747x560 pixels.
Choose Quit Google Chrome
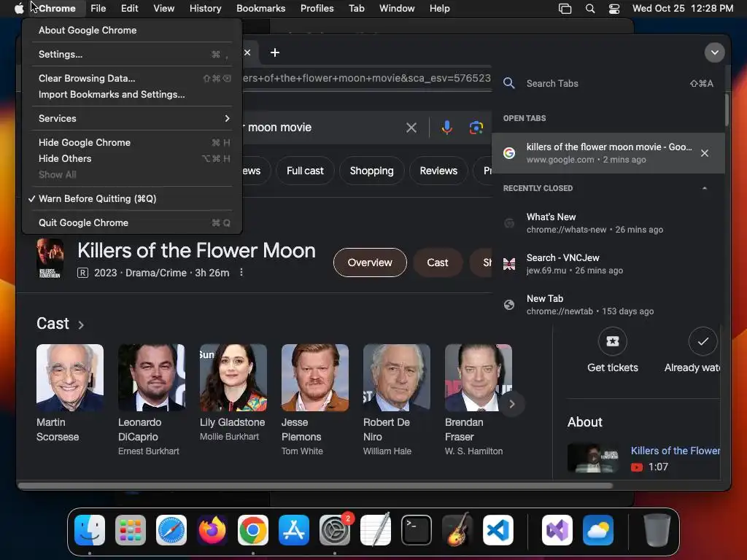point(132,222)
